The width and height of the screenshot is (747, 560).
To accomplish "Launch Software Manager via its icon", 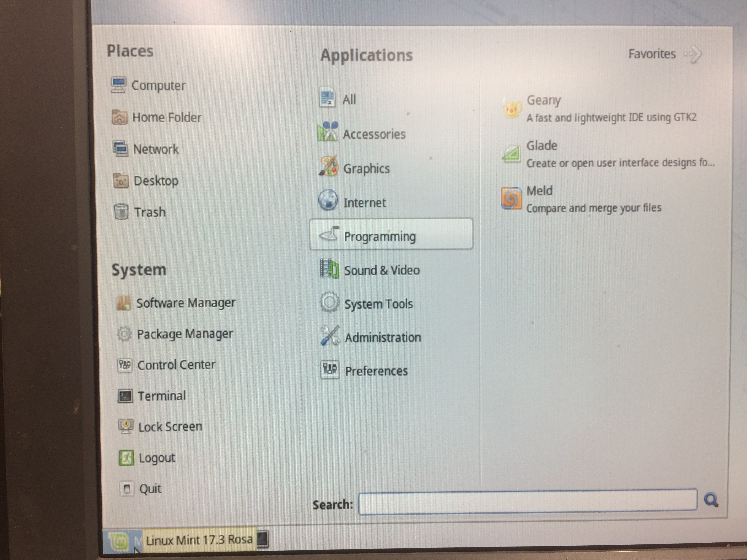I will click(x=124, y=303).
